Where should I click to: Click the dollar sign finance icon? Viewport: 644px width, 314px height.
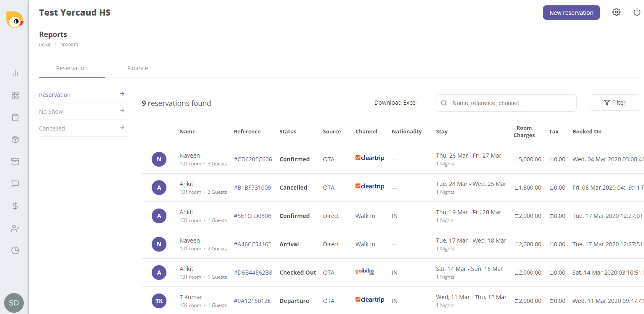[15, 206]
